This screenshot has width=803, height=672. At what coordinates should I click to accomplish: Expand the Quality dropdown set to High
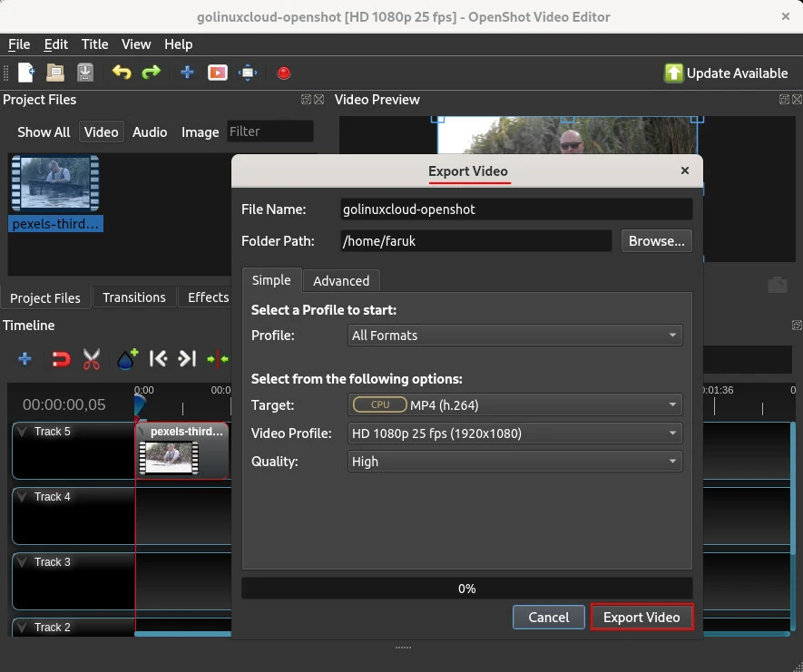point(515,462)
